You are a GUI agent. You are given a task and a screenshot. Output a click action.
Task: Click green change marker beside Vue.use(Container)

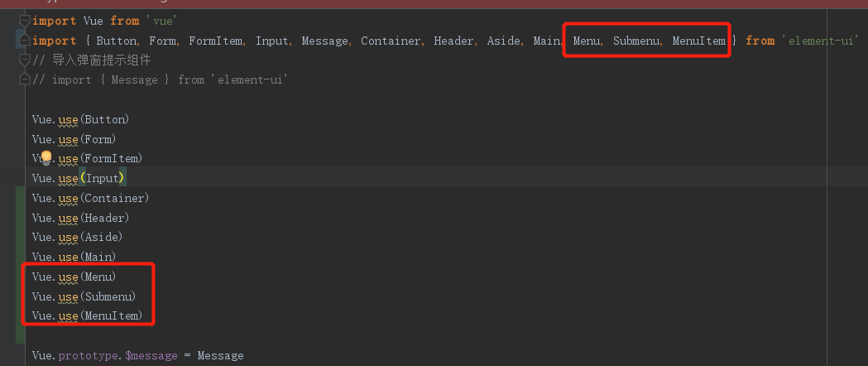(x=18, y=199)
